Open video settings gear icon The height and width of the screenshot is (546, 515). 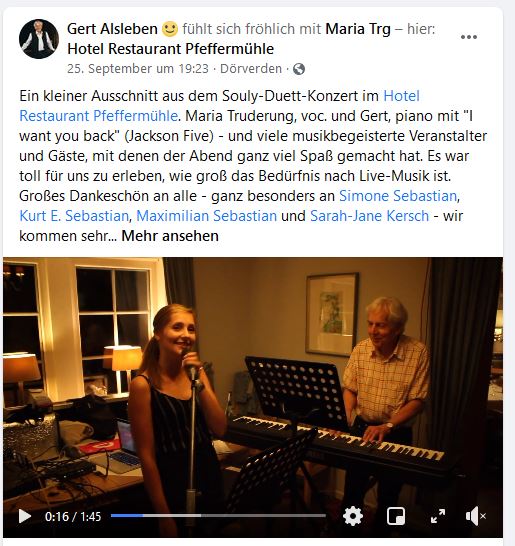click(x=353, y=516)
